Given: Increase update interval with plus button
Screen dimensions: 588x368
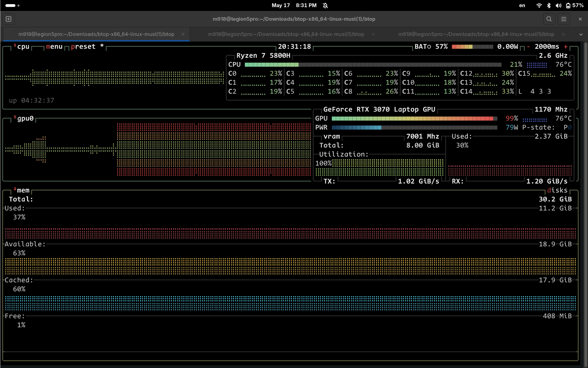Looking at the screenshot, I should click(566, 47).
